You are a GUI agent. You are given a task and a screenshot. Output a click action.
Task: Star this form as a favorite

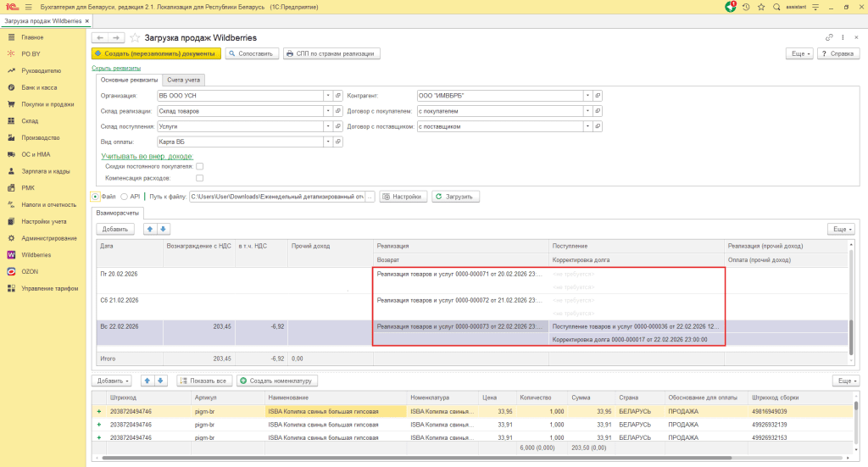coord(135,38)
